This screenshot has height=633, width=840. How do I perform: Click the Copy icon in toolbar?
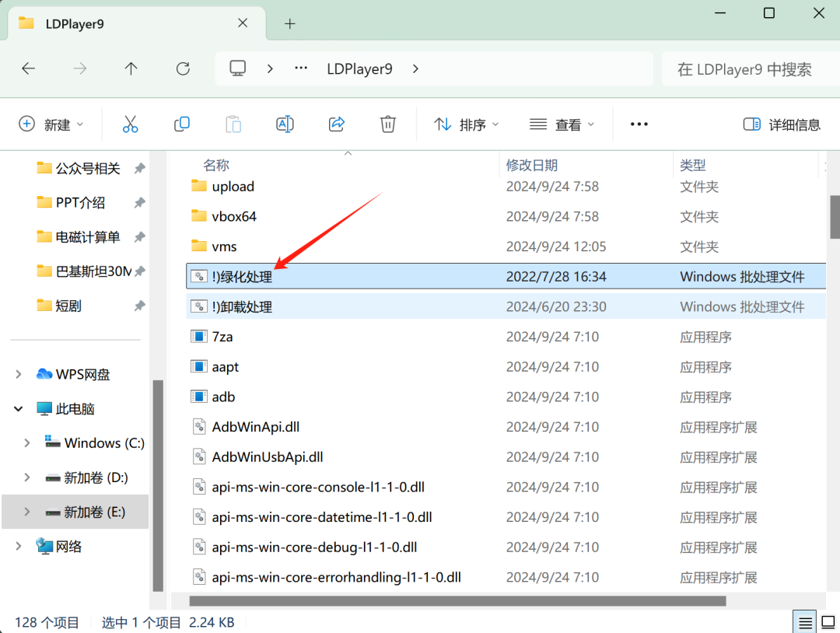[181, 124]
